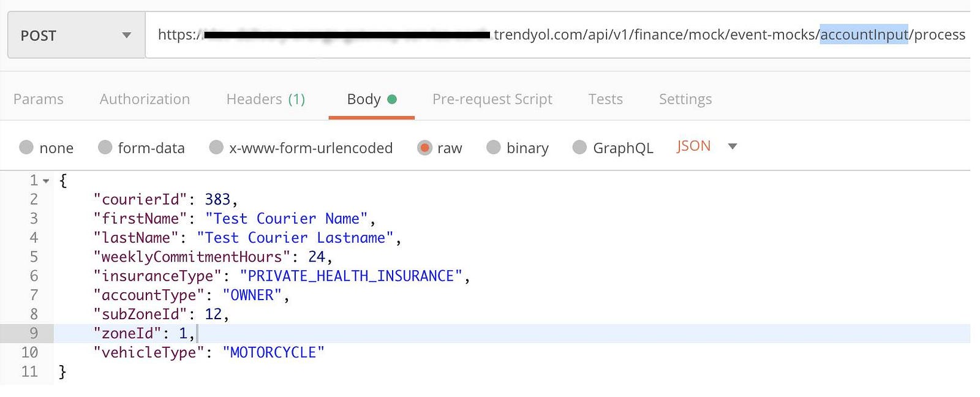The image size is (980, 397).
Task: Click the highlighted accountInput in URL
Action: pyautogui.click(x=864, y=35)
